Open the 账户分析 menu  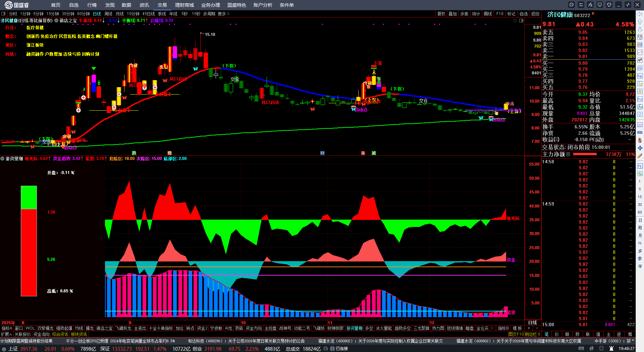click(x=263, y=5)
